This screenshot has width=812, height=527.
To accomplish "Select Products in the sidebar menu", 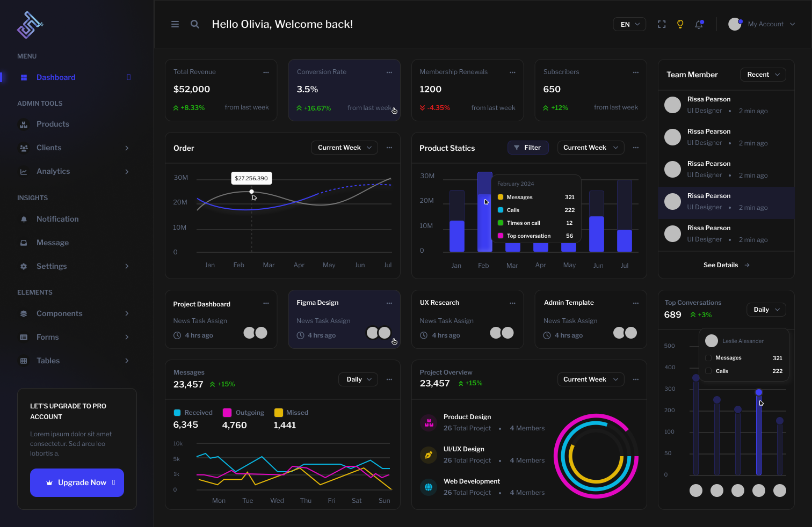I will point(53,124).
